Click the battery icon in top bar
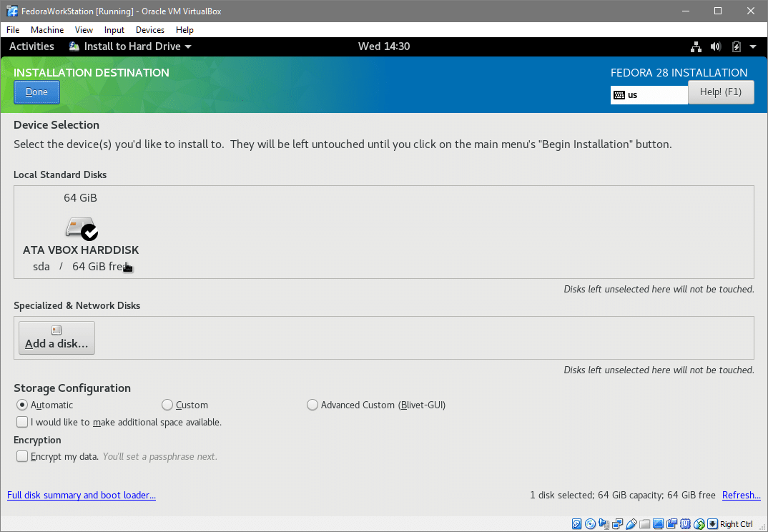 [736, 46]
